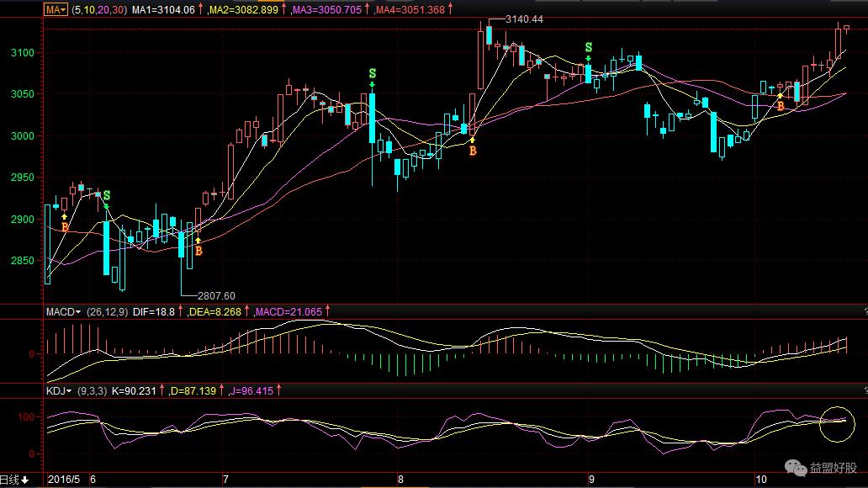The width and height of the screenshot is (868, 488).
Task: Open the MA indicator dropdown
Action: 57,8
